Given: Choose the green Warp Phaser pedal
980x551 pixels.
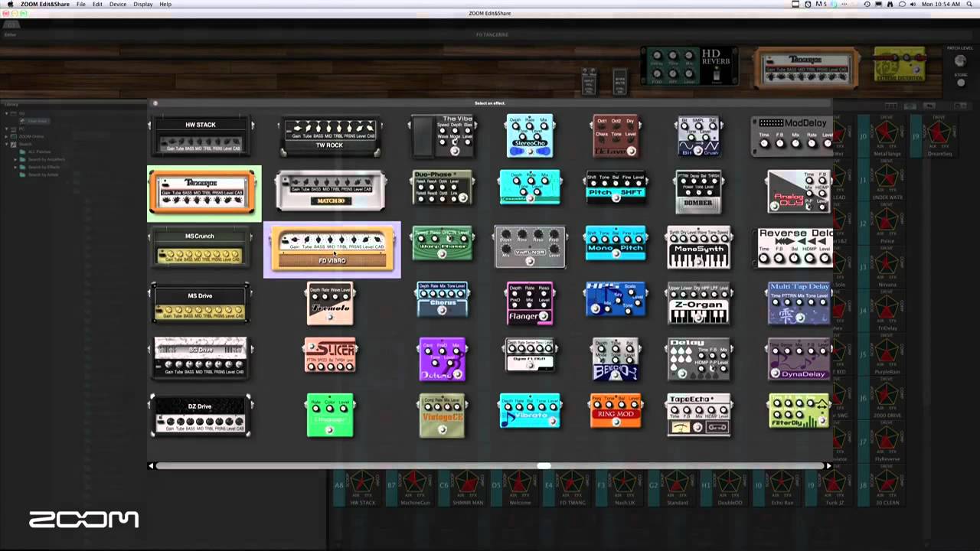Looking at the screenshot, I should (x=443, y=243).
